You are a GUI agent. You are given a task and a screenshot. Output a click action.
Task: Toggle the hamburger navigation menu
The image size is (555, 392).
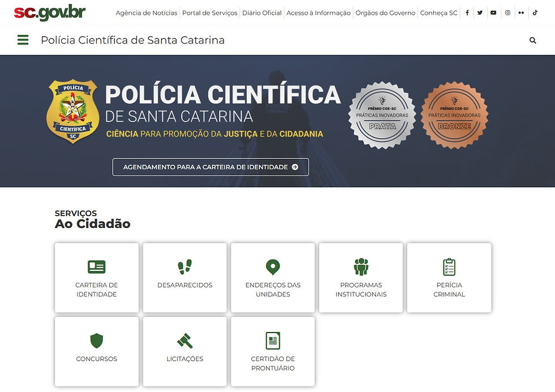click(22, 40)
